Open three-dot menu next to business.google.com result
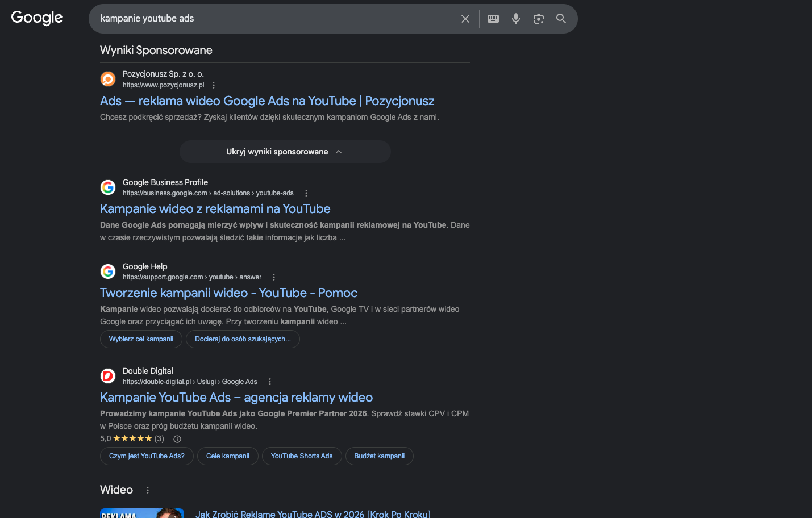812x518 pixels. 306,193
